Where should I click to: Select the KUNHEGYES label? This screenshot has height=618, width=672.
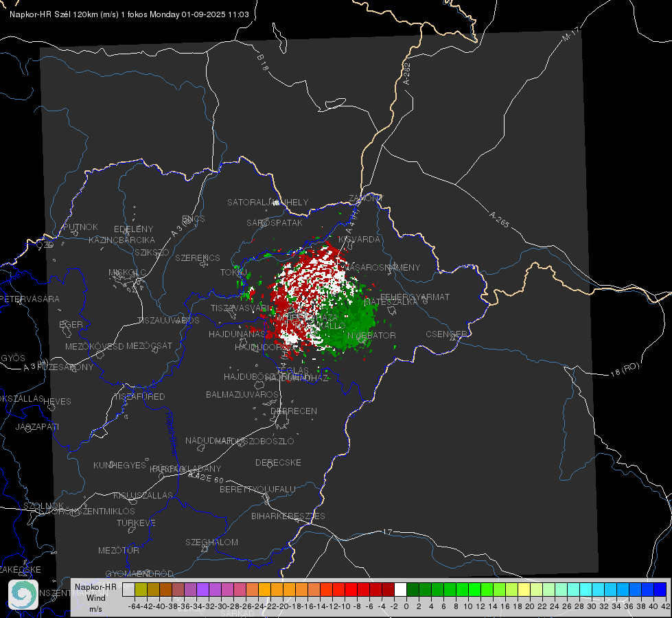point(119,465)
